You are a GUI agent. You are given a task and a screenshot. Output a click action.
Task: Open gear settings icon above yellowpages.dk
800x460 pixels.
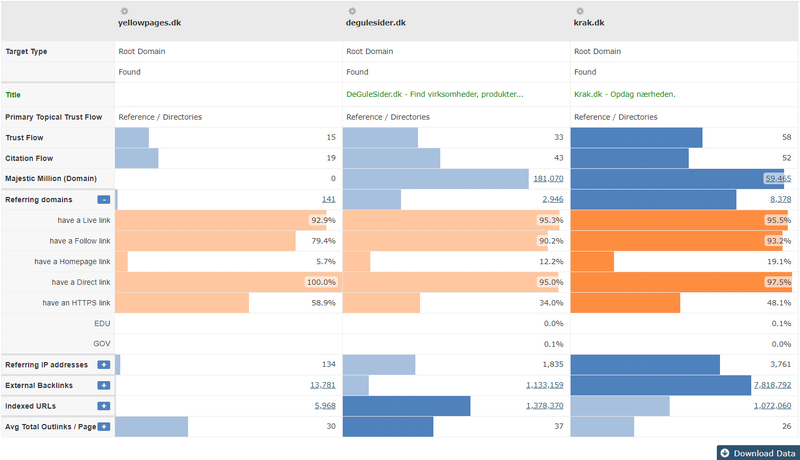[x=124, y=11]
